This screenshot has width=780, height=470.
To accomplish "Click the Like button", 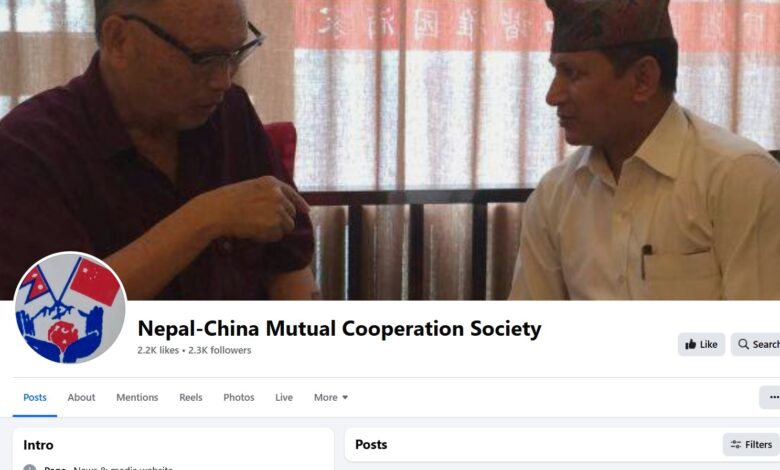I will coord(701,344).
